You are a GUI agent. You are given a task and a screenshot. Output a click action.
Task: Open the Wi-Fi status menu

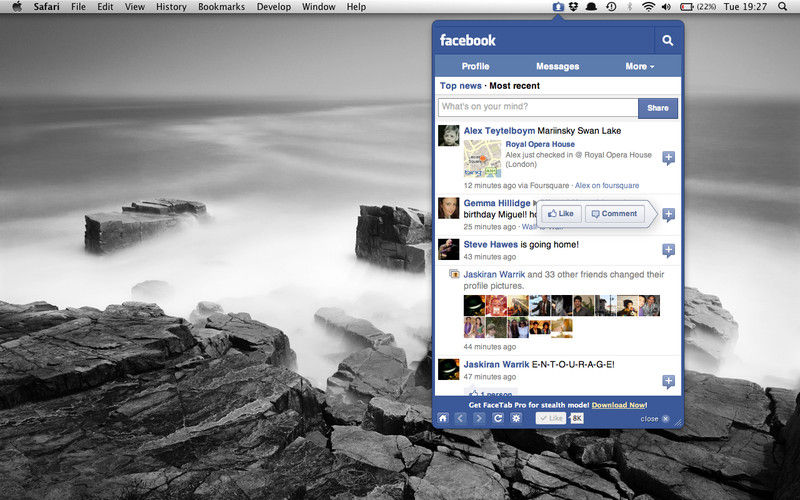pyautogui.click(x=648, y=7)
